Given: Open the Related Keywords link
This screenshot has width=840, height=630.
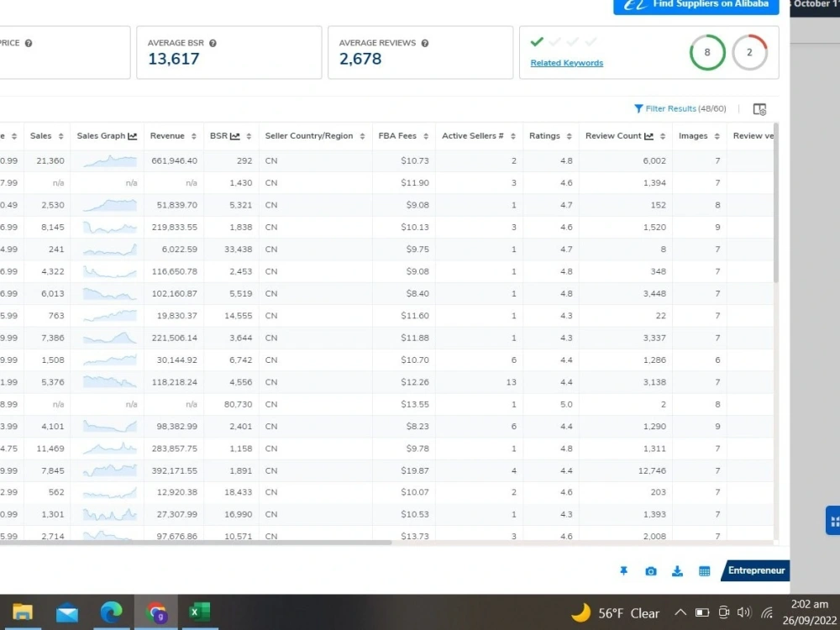Looking at the screenshot, I should 567,63.
